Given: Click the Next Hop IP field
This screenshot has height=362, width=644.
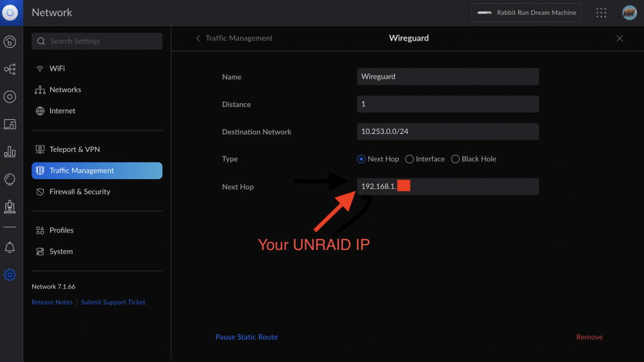Looking at the screenshot, I should [x=448, y=187].
